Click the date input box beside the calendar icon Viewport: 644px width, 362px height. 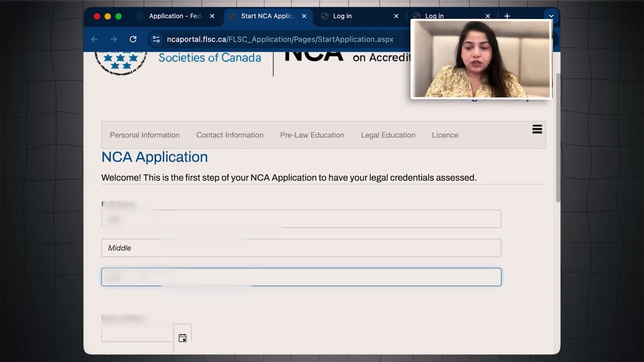pos(137,333)
